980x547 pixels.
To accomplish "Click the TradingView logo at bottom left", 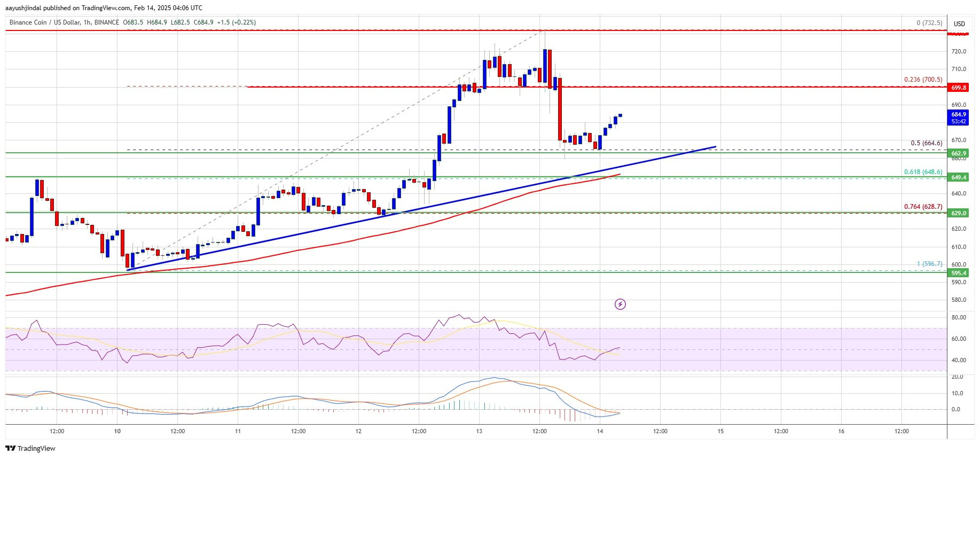I will 30,448.
